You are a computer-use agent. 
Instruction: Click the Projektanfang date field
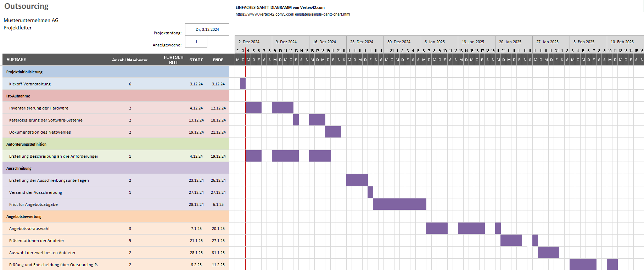(x=207, y=29)
